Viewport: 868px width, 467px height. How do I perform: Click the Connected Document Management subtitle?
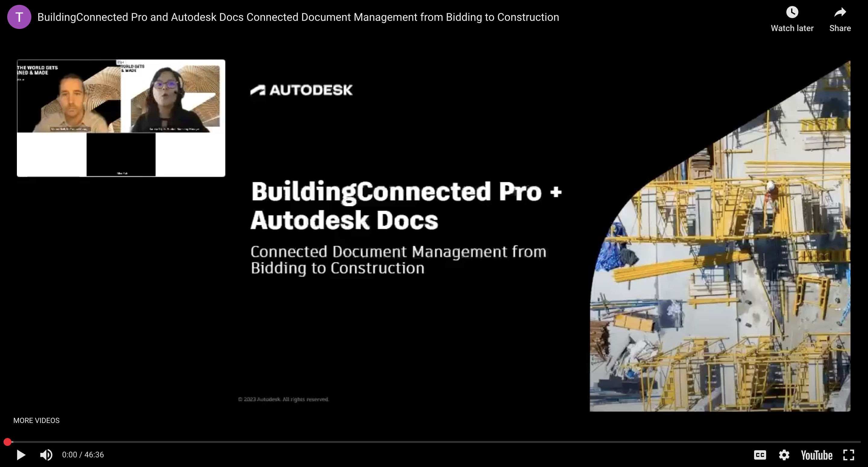point(398,260)
